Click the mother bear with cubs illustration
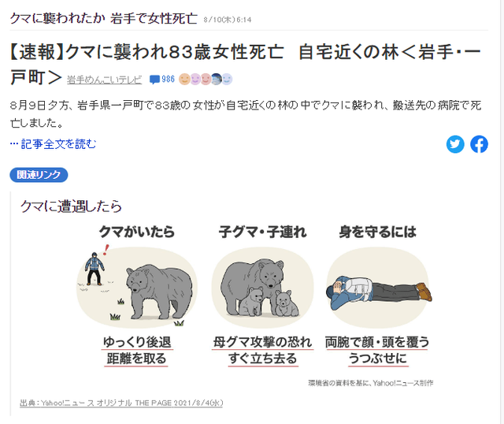The image size is (504, 424). [262, 287]
